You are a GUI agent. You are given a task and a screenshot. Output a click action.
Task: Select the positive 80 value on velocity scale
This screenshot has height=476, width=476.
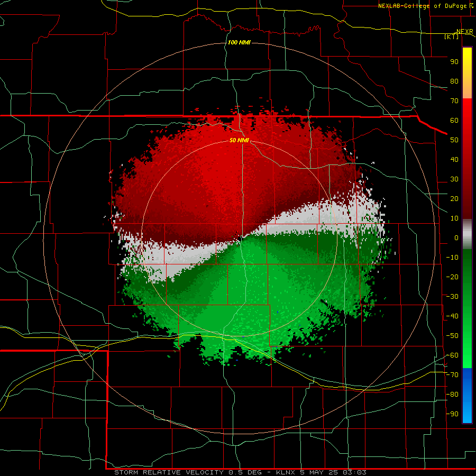[454, 81]
